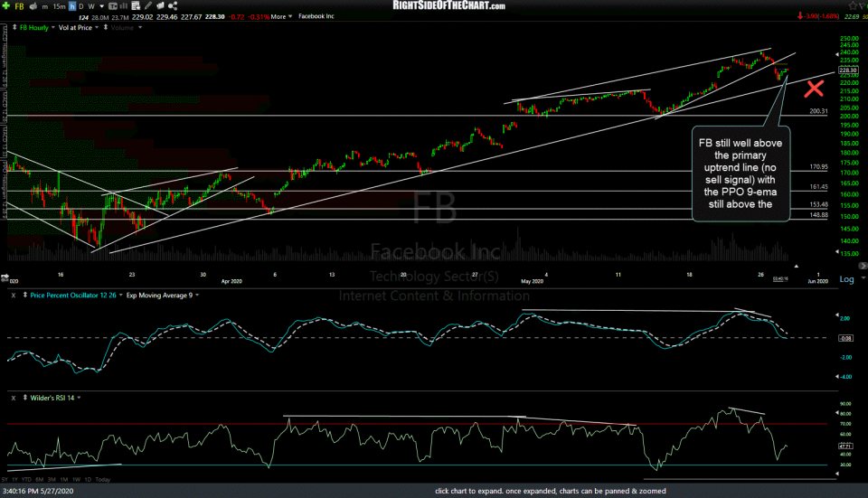Click the 170.95 horizontal line label
The height and width of the screenshot is (498, 868).
coord(818,166)
